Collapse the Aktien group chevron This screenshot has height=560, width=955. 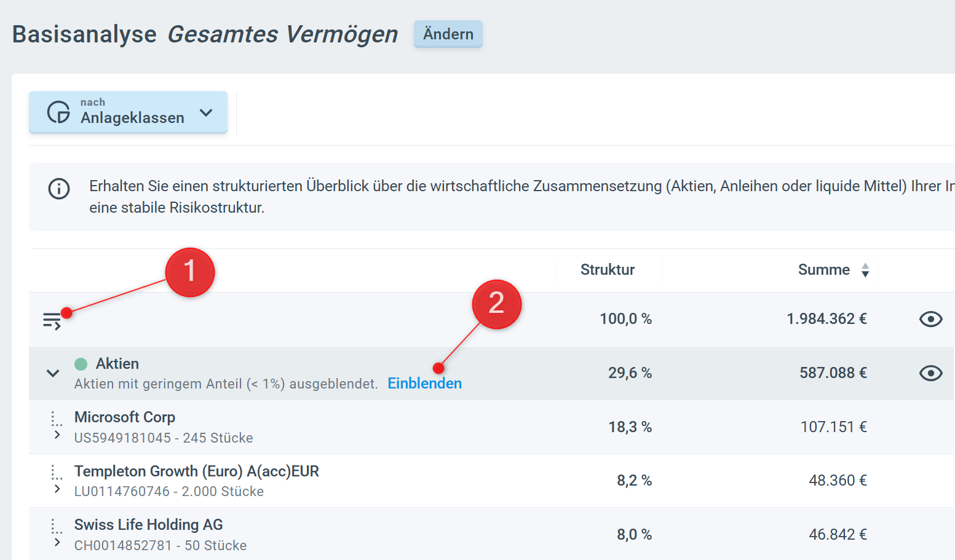(53, 373)
